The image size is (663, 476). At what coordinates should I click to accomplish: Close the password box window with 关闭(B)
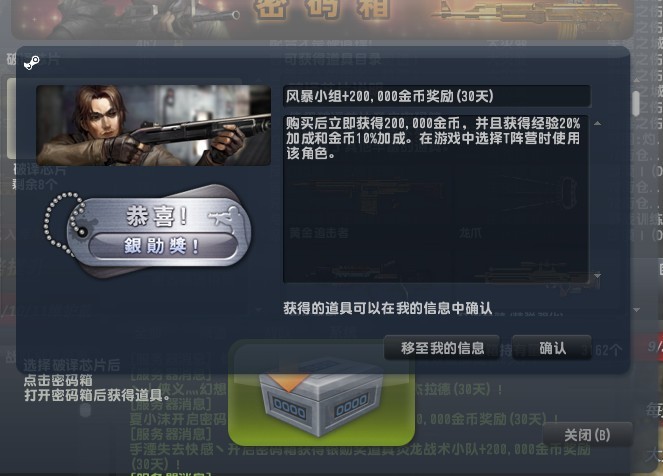(587, 435)
